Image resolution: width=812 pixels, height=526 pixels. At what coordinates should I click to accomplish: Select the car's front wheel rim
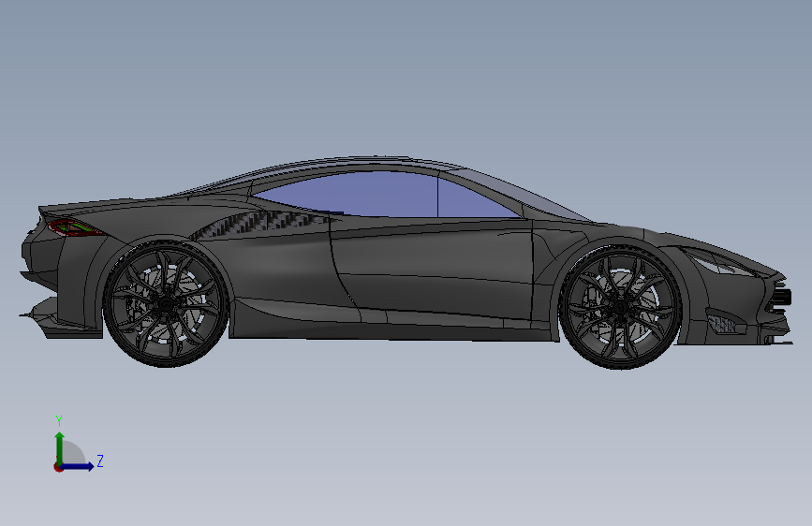[620, 308]
